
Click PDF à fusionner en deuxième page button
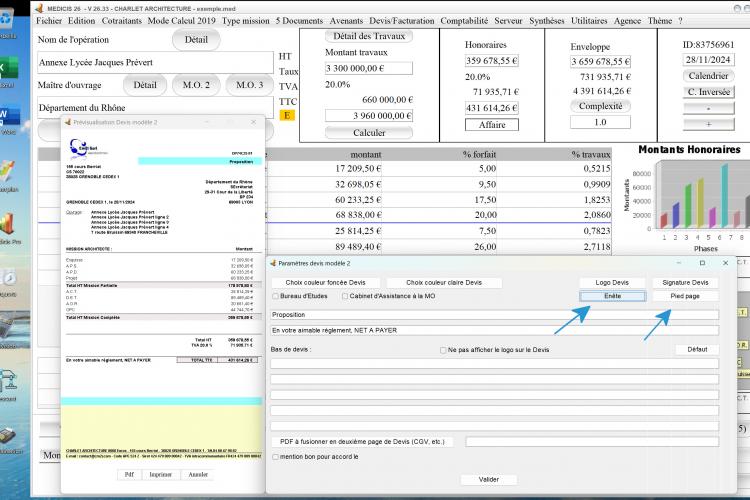(x=362, y=442)
